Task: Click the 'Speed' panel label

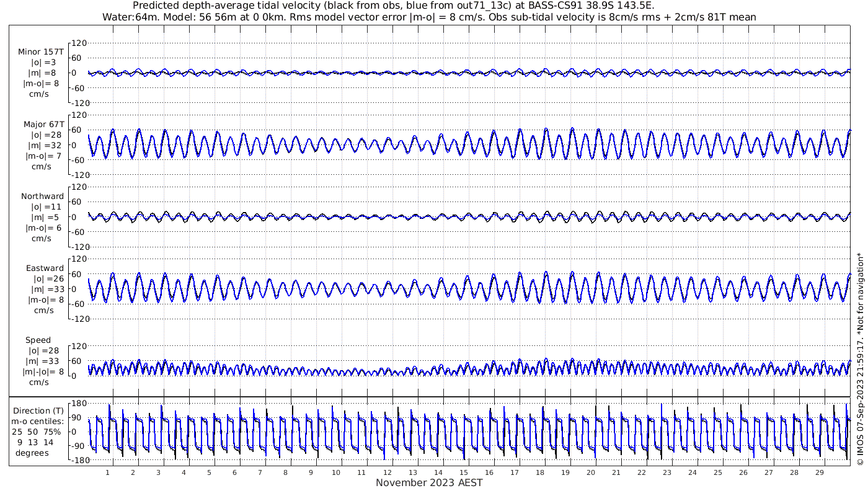Action: (x=38, y=340)
